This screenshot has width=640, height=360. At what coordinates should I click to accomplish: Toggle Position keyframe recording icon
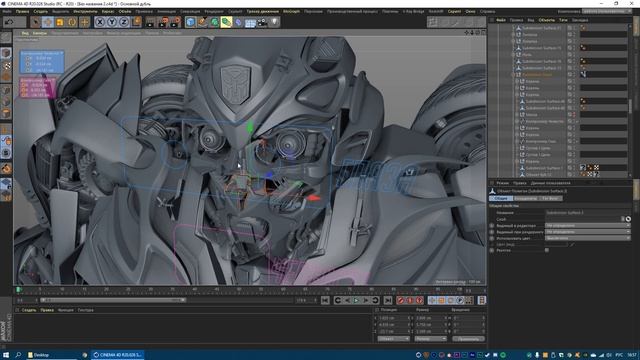pos(432,300)
